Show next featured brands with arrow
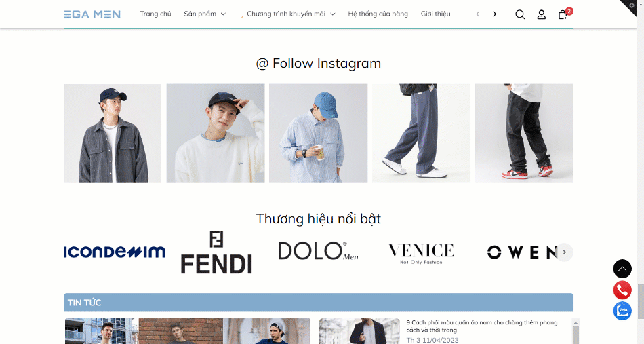 tap(564, 252)
